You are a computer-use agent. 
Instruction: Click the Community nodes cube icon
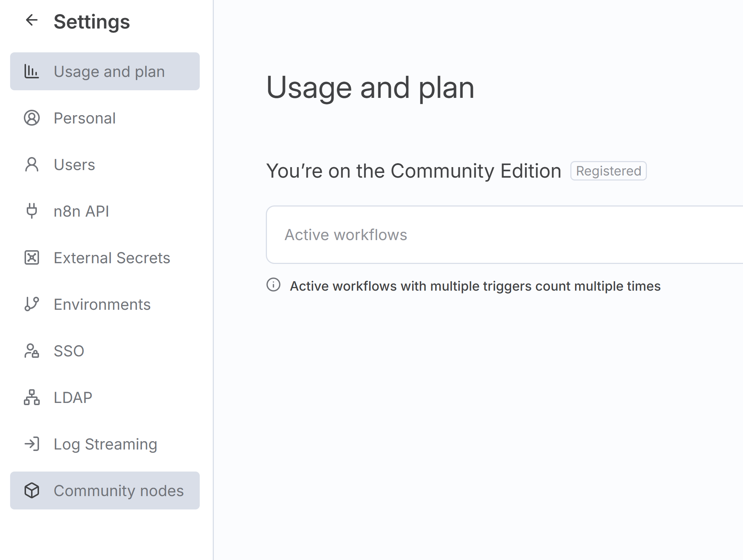pyautogui.click(x=31, y=490)
